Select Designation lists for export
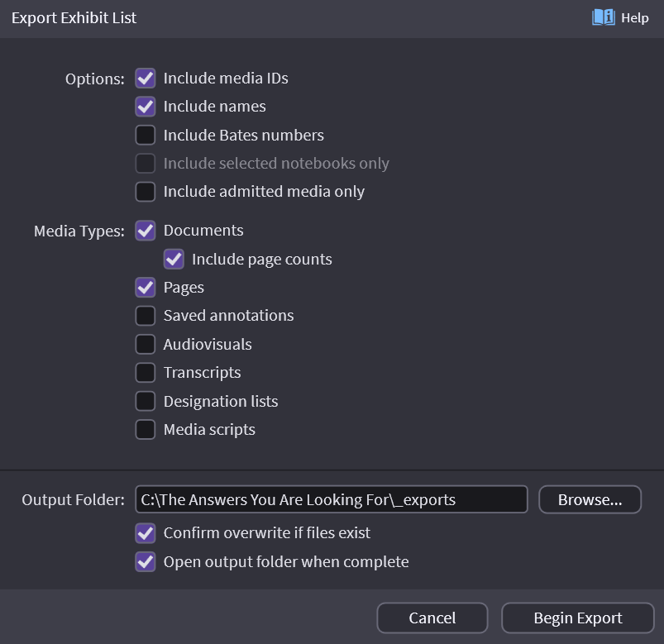The width and height of the screenshot is (664, 644). point(146,402)
